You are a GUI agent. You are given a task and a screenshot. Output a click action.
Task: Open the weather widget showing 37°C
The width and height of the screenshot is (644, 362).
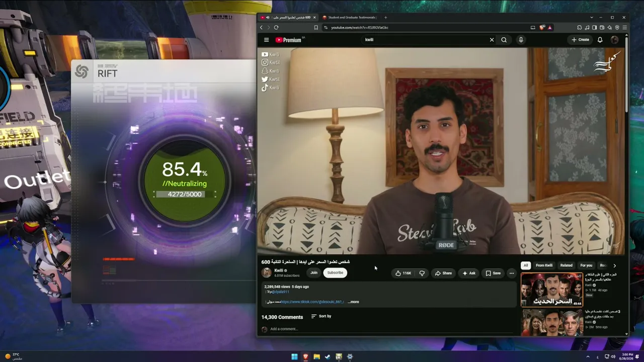14,356
